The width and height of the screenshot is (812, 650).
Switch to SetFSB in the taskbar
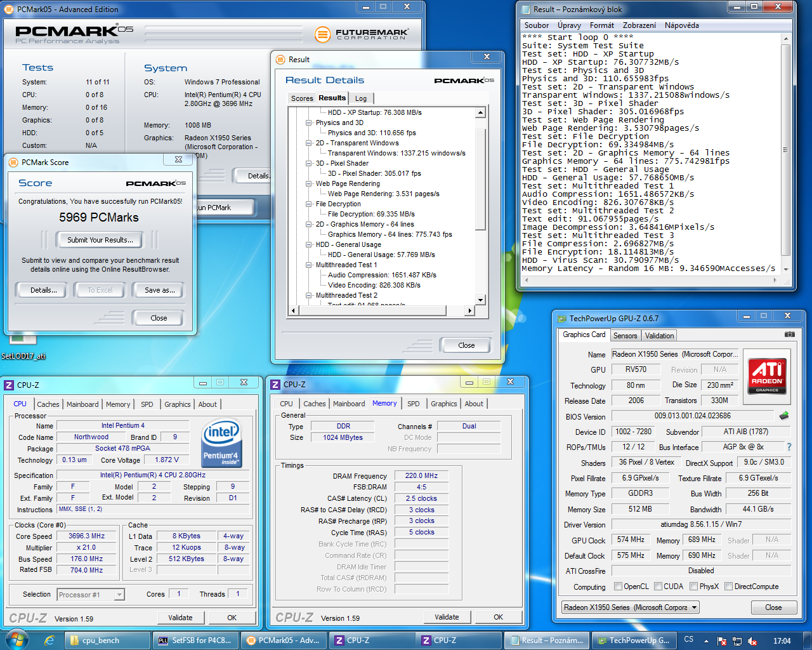tap(195, 640)
